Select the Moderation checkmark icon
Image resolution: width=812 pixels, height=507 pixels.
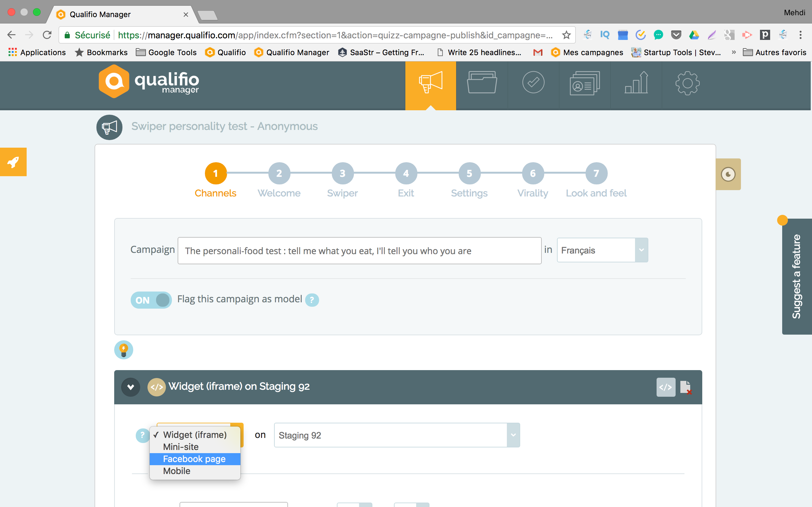click(x=533, y=81)
